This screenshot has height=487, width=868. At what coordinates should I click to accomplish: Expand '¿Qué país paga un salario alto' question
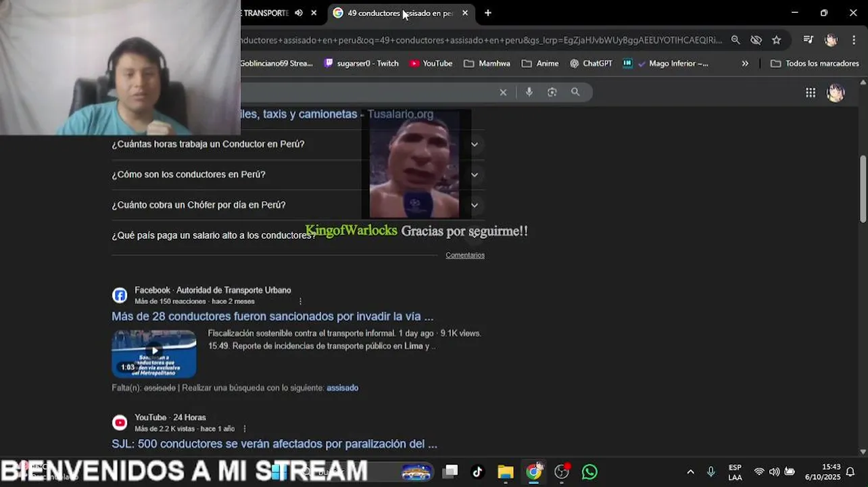[x=298, y=235]
